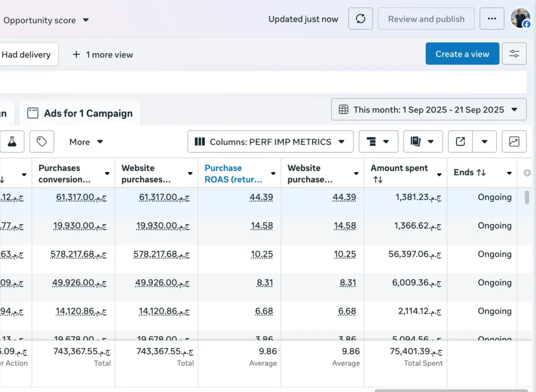Click the Create a view button
This screenshot has height=392, width=536.
tap(462, 54)
